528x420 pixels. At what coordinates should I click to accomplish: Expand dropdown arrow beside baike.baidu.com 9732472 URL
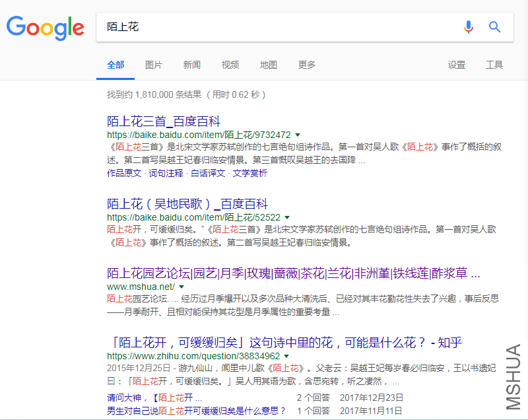pos(297,135)
